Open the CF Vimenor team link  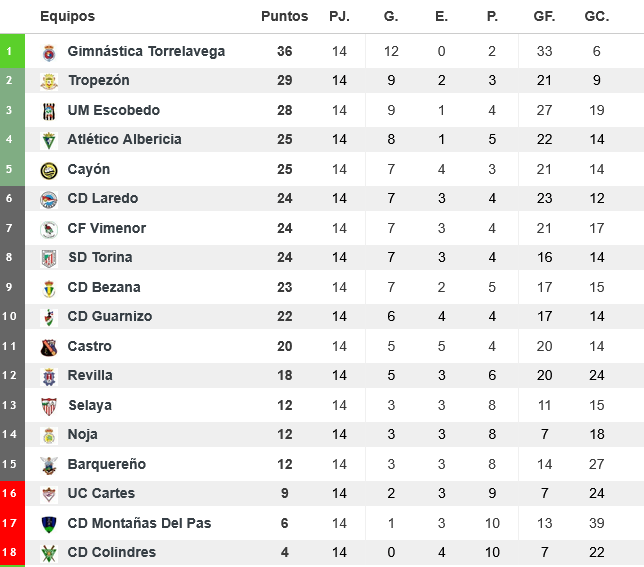[106, 228]
